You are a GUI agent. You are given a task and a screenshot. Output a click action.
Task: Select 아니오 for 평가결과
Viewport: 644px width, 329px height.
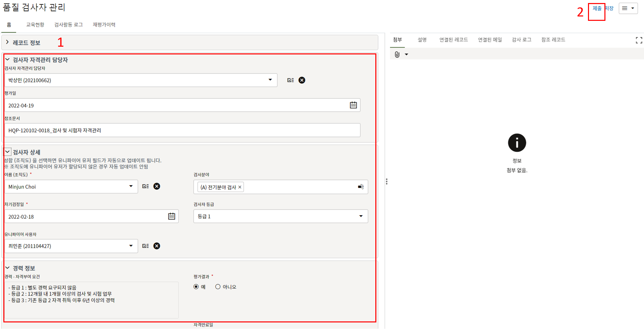218,287
